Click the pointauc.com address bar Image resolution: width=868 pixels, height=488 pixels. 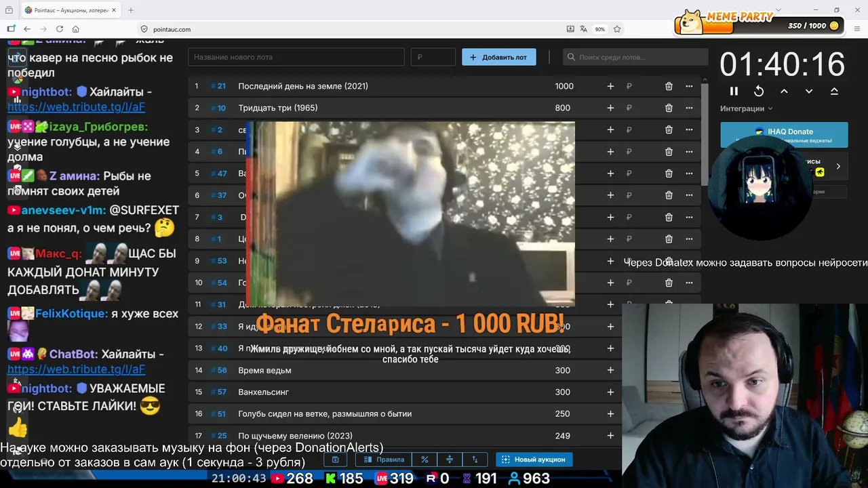point(353,29)
